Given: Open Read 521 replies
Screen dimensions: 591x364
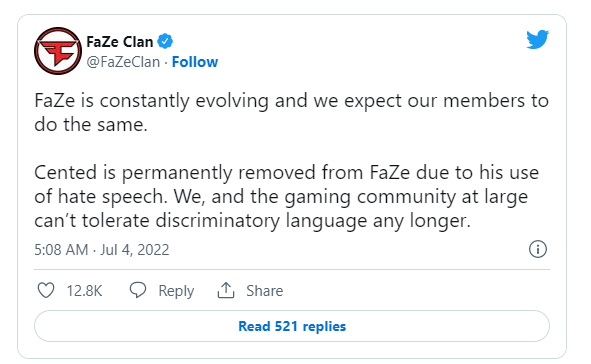Looking at the screenshot, I should click(x=292, y=326).
